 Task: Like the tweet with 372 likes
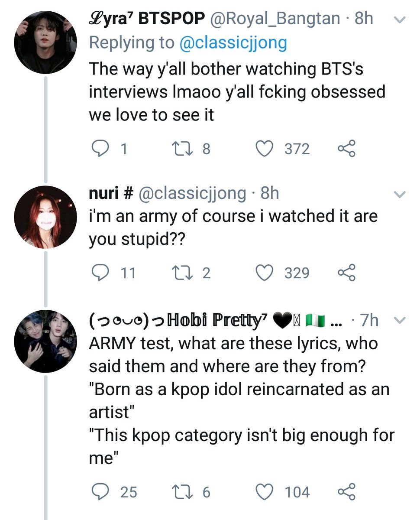[x=265, y=149]
